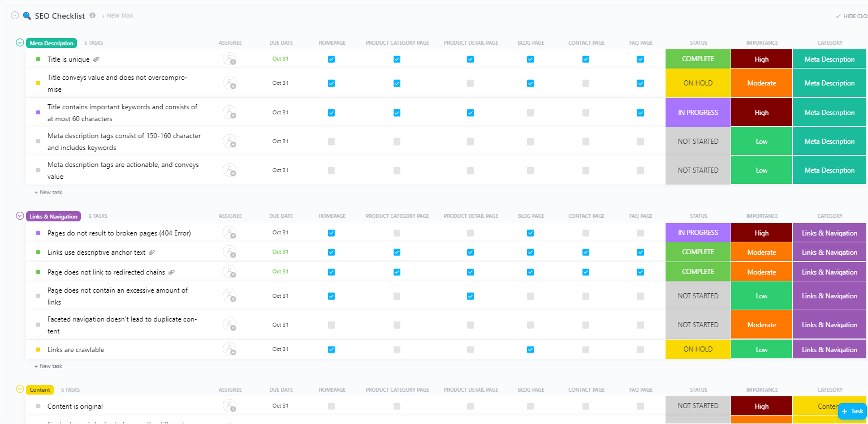Click attachment icon on descriptive anchor text task
Viewport: 868px width, 424px height.
click(x=152, y=252)
